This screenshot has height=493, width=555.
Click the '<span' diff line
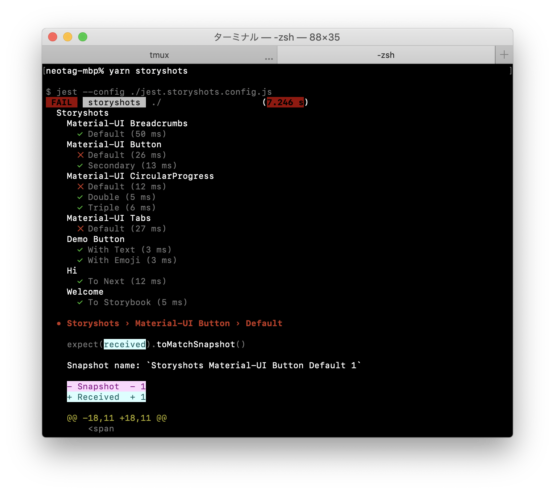[101, 429]
